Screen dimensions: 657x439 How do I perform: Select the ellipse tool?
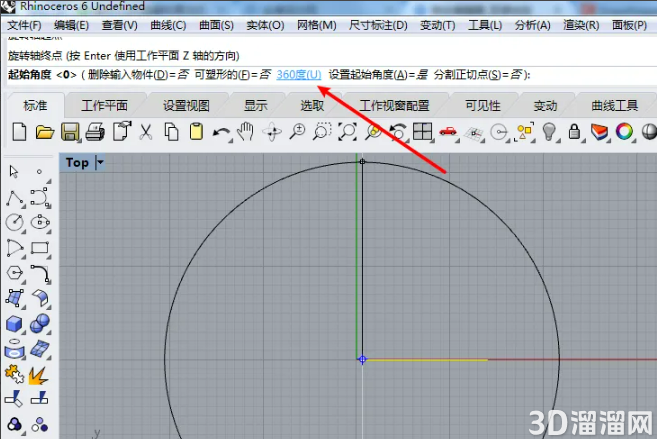pyautogui.click(x=40, y=222)
